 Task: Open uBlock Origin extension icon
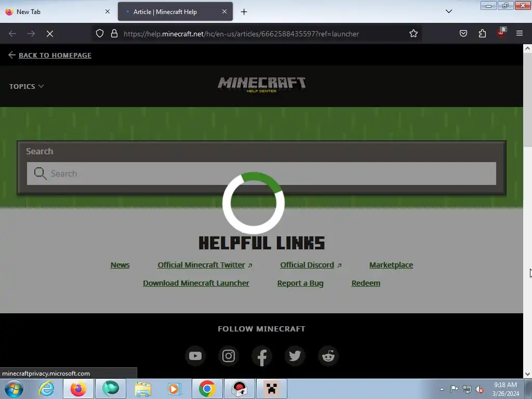[x=501, y=33]
